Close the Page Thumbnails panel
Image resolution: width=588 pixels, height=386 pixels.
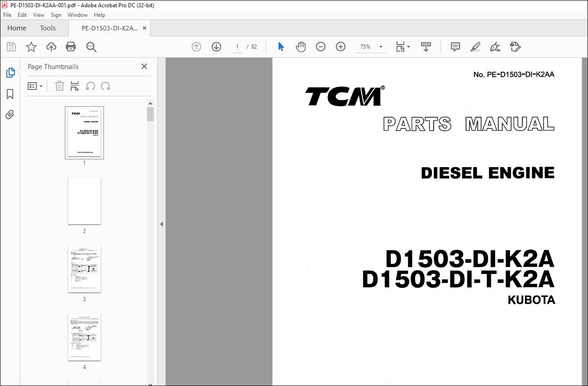[x=144, y=66]
